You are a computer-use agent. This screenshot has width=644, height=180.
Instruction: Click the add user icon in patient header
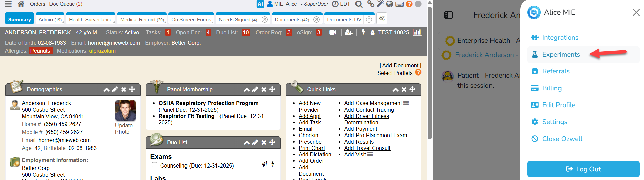point(349,32)
